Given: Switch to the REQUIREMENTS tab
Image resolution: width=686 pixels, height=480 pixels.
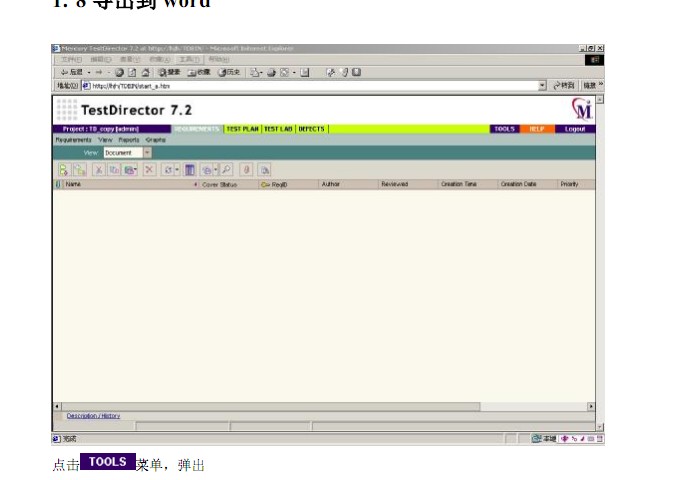Looking at the screenshot, I should (x=196, y=129).
